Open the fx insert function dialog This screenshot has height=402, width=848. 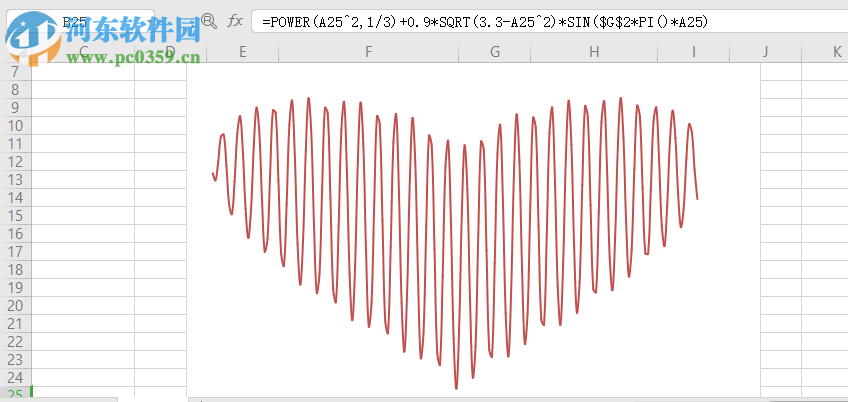pyautogui.click(x=235, y=21)
